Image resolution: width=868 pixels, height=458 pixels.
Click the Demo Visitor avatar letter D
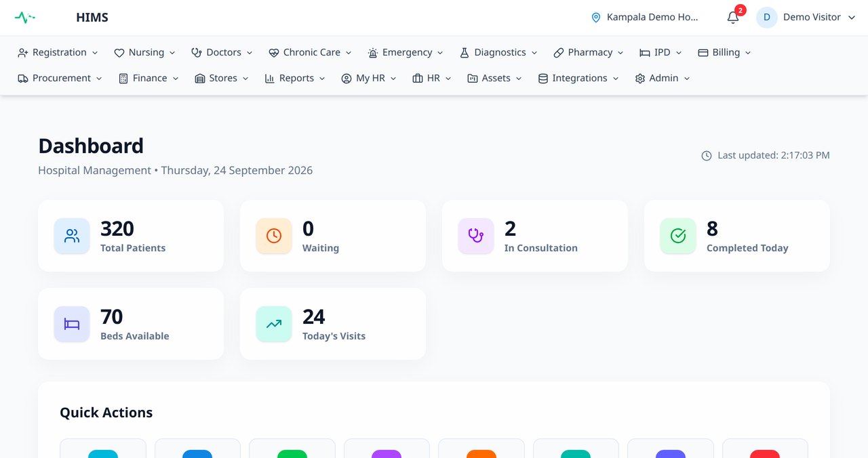point(767,18)
